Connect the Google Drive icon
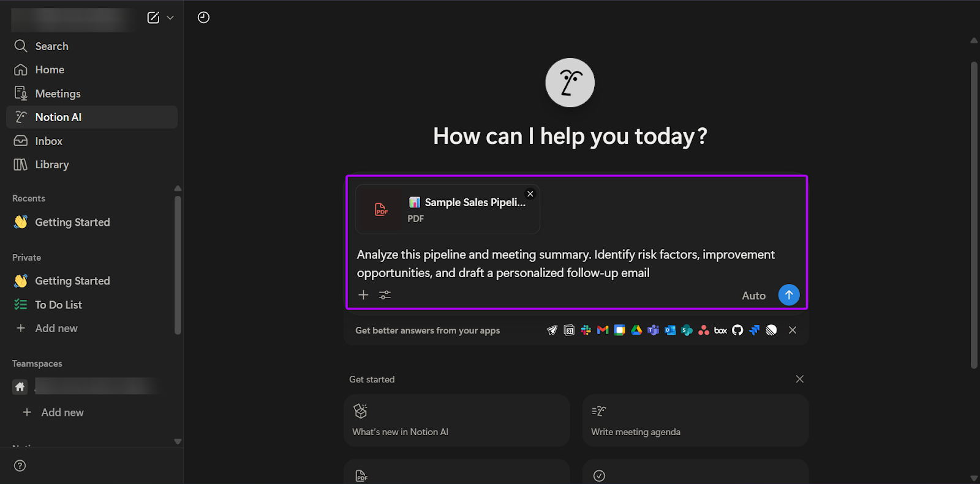Viewport: 980px width, 484px height. [x=636, y=330]
